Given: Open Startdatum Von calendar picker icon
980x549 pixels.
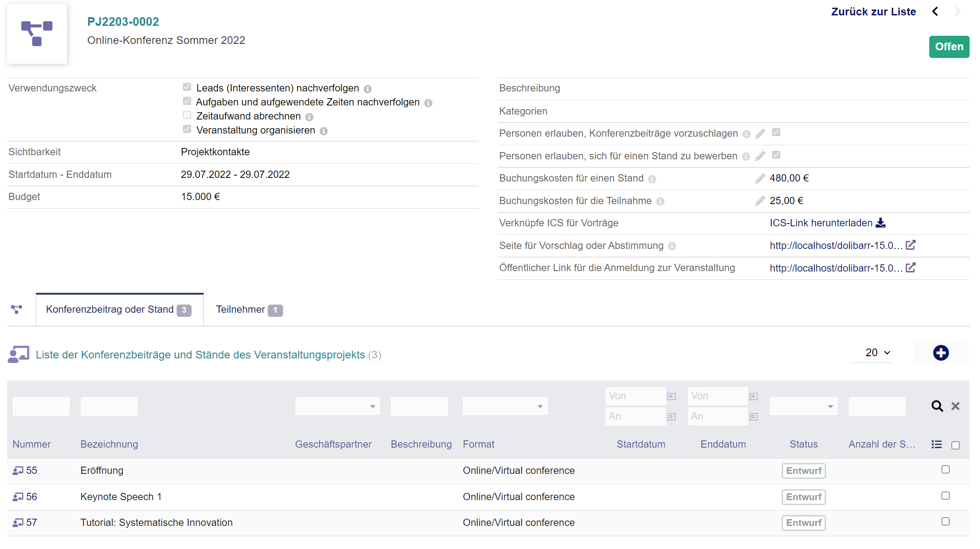Looking at the screenshot, I should 672,396.
